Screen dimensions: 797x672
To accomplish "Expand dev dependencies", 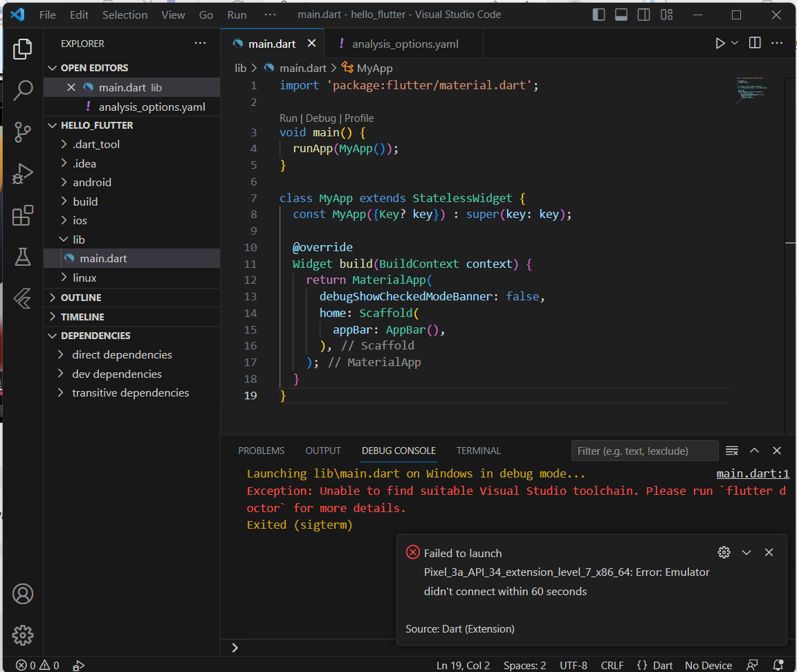I will tap(131, 374).
